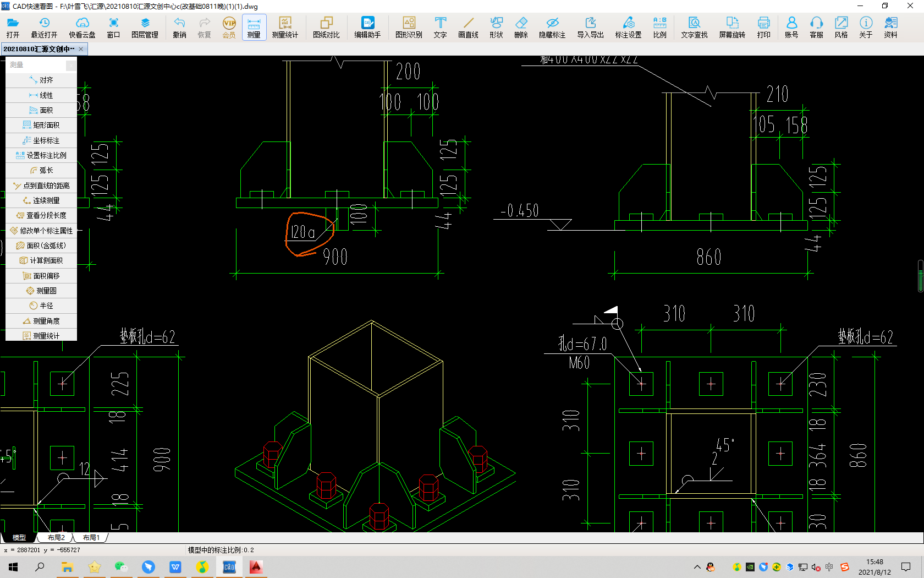Image resolution: width=924 pixels, height=578 pixels.
Task: Choose 半径 radius measurement
Action: pyautogui.click(x=41, y=306)
